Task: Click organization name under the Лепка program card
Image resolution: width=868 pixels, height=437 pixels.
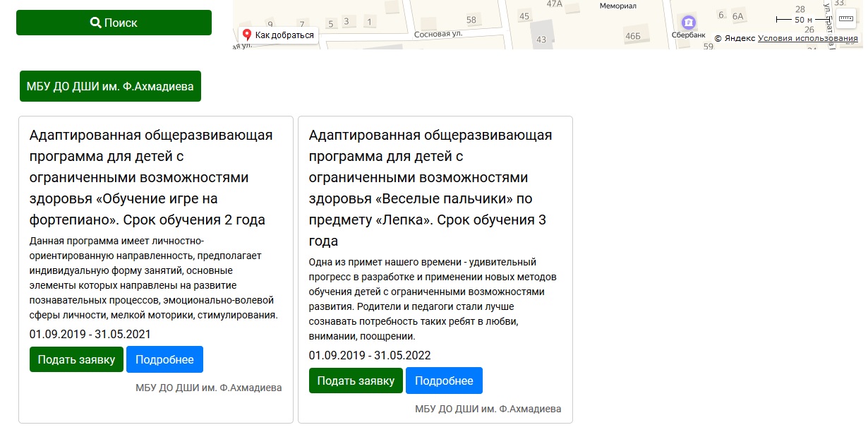Action: (x=488, y=409)
